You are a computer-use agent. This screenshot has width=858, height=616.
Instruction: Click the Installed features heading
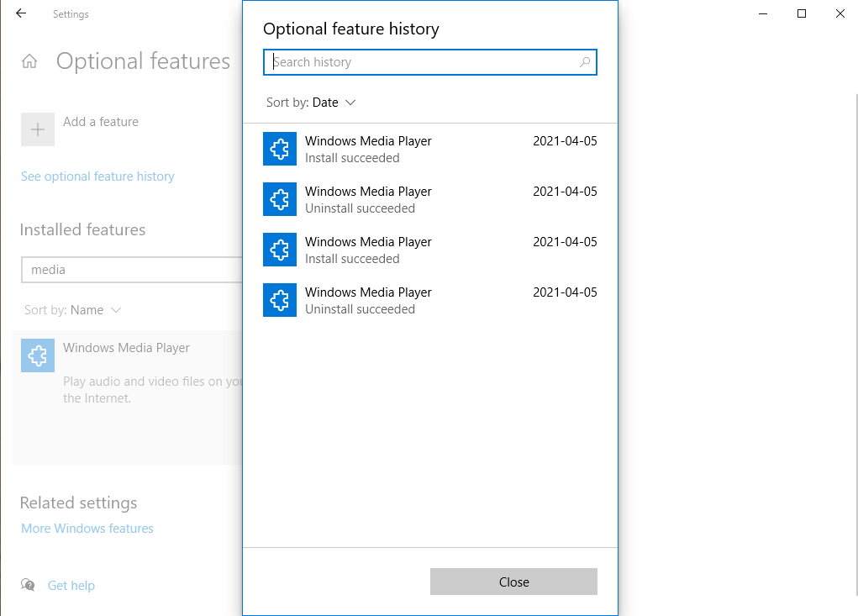[x=82, y=229]
